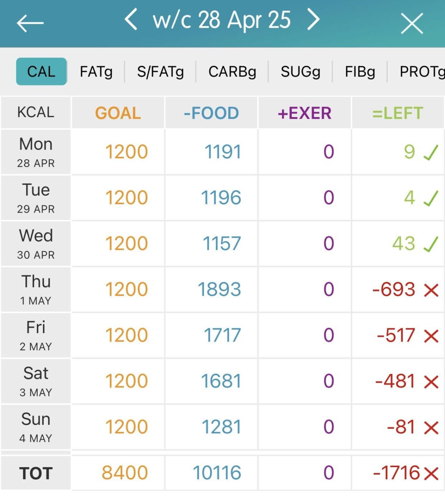Tap Friday's food value 1717
The height and width of the screenshot is (504, 445).
point(222,335)
